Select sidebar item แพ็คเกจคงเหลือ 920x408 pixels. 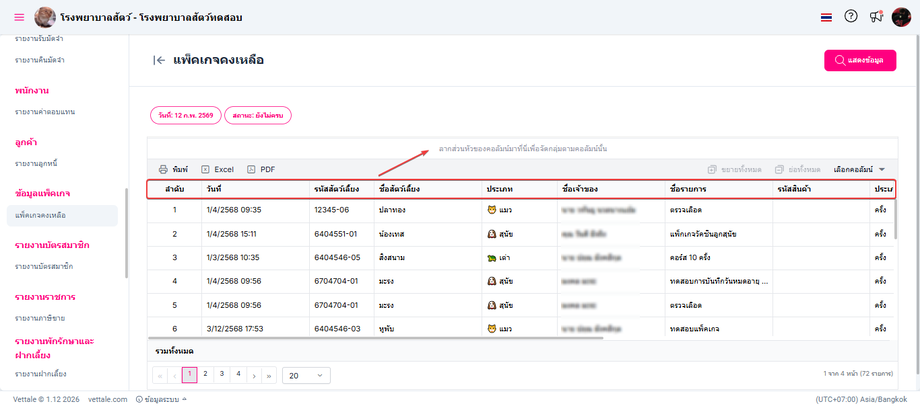(x=62, y=215)
